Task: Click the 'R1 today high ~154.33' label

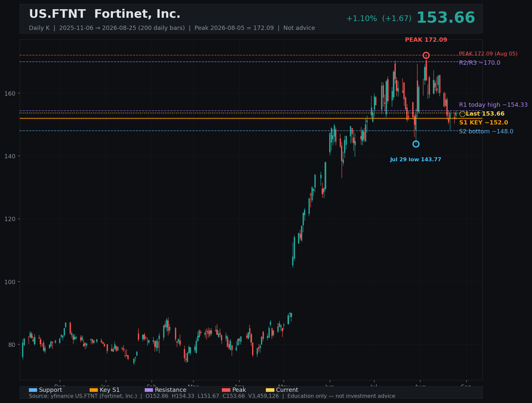Action: point(493,105)
